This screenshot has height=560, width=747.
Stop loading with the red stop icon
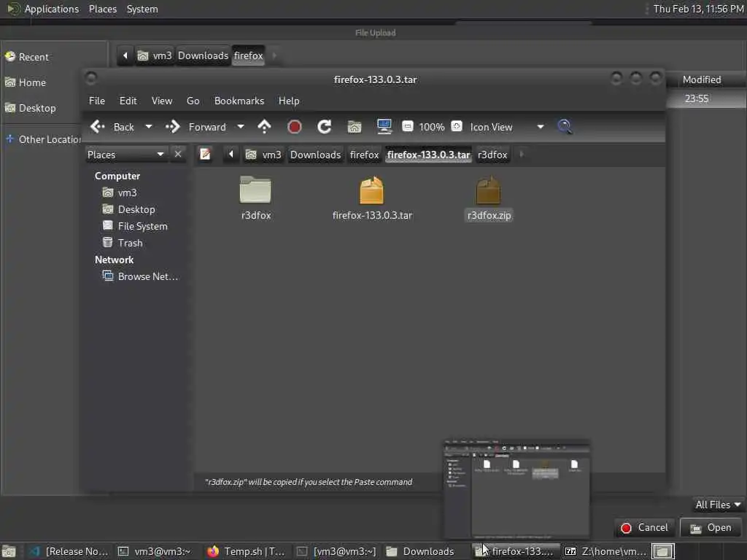(x=295, y=127)
